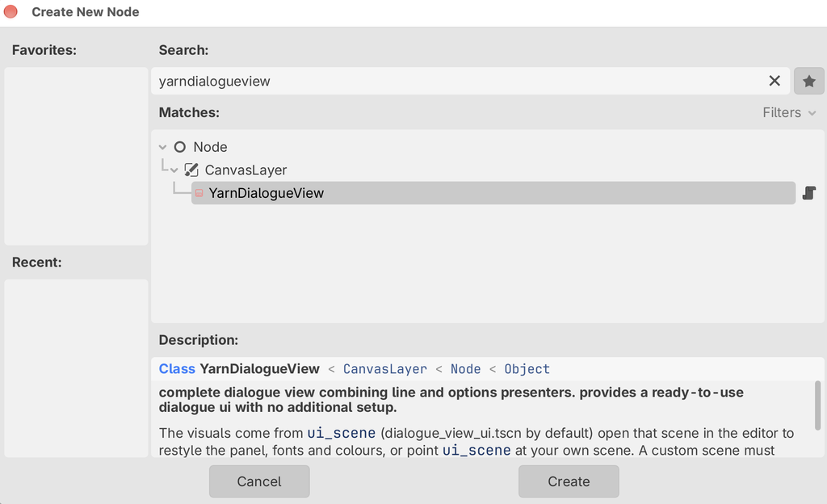Click the 'Class YarnDialogueView' heading text

[x=239, y=368]
